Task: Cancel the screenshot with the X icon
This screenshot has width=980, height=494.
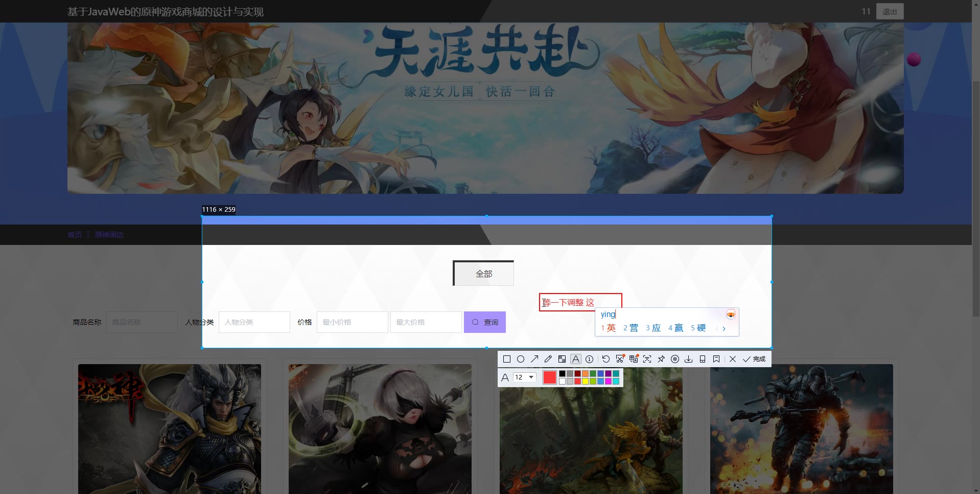Action: pyautogui.click(x=733, y=359)
